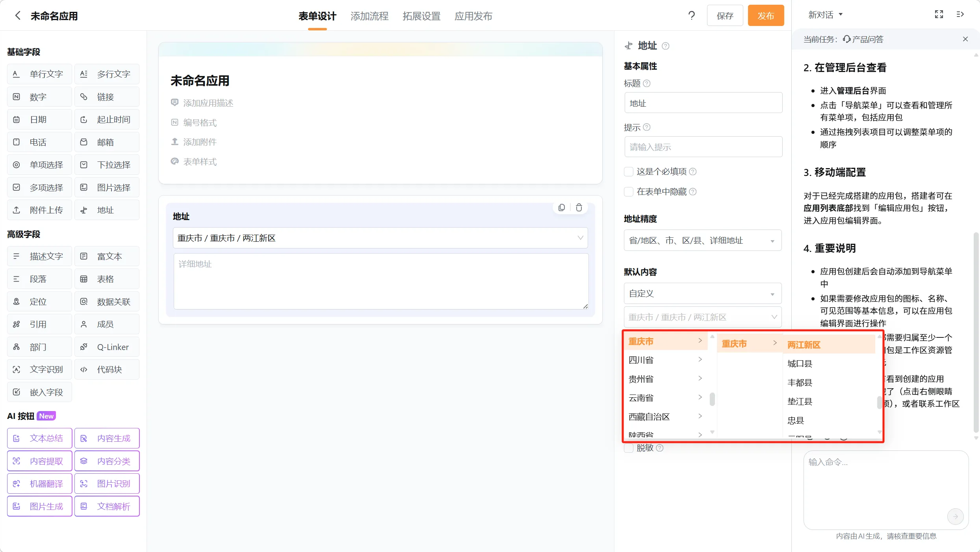Image resolution: width=980 pixels, height=552 pixels.
Task: Add 代码块 field
Action: tap(107, 369)
